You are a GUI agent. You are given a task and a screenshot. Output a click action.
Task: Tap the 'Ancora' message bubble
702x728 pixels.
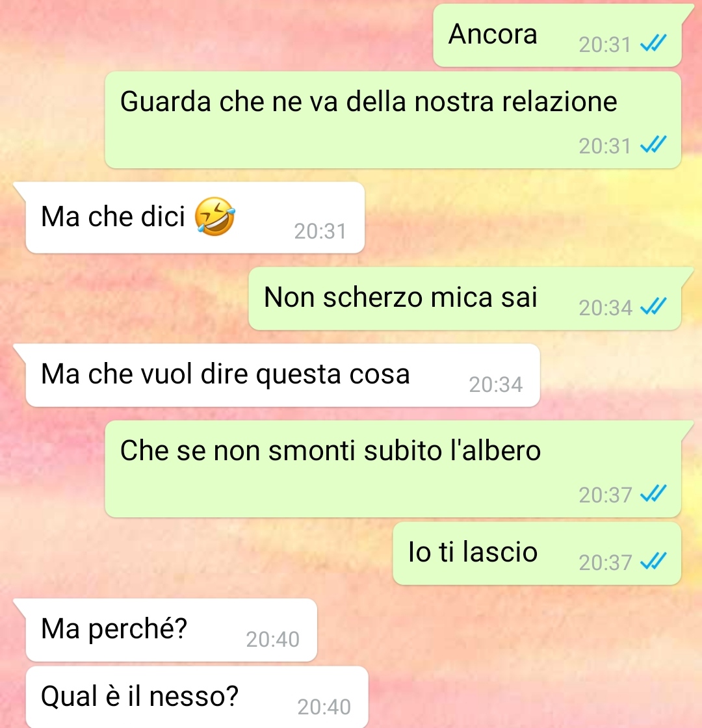point(557,35)
